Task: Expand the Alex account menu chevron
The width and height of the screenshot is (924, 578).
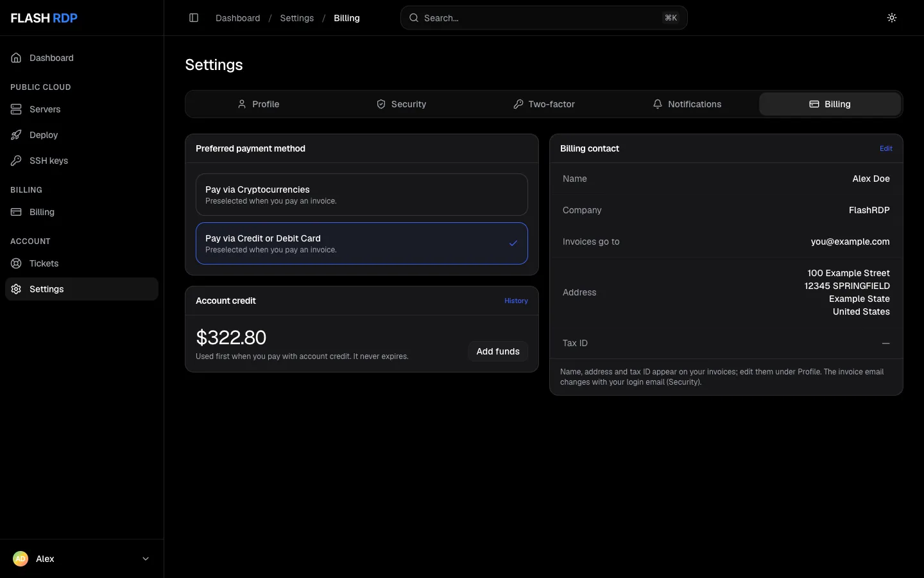Action: tap(146, 559)
